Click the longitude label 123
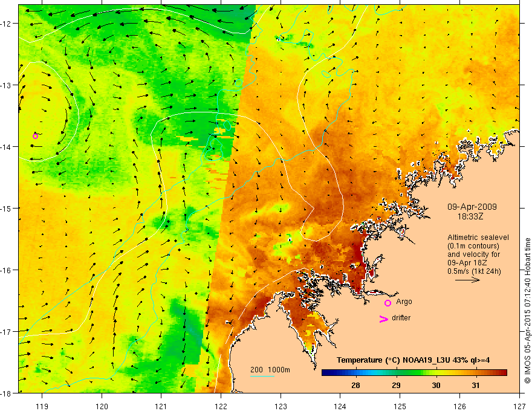The image size is (532, 411). coord(281,406)
